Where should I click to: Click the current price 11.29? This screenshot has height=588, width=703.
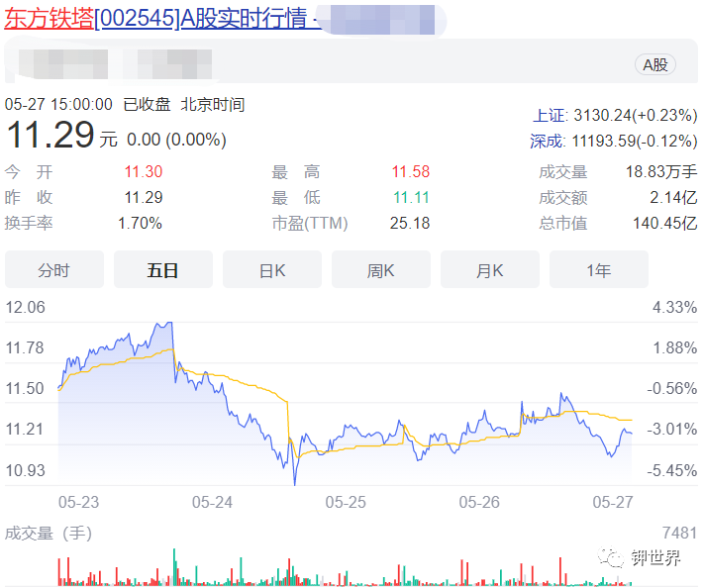pos(50,135)
